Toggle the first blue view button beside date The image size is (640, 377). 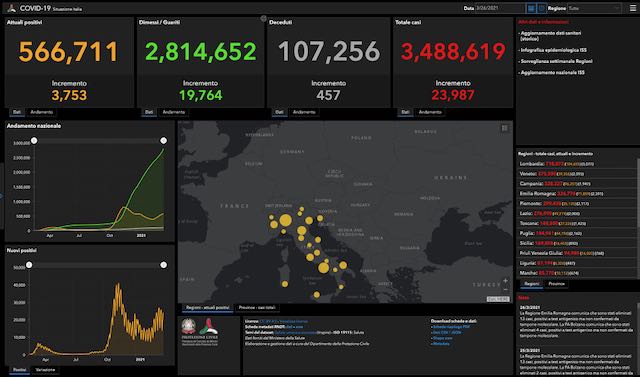click(531, 8)
